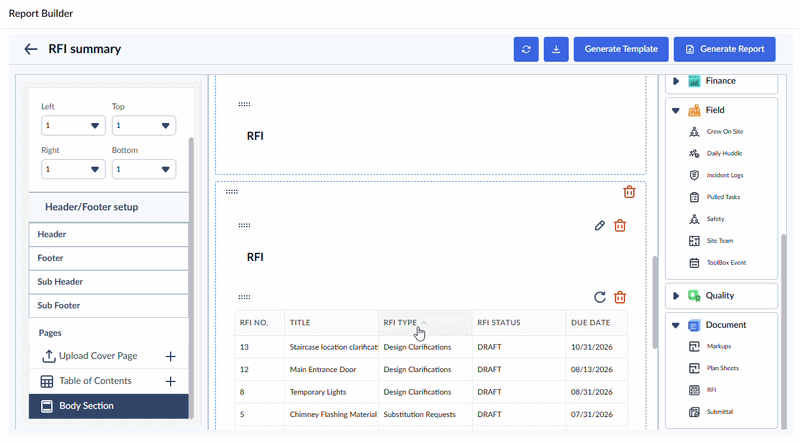Select ToolBox Event field item

tap(717, 263)
